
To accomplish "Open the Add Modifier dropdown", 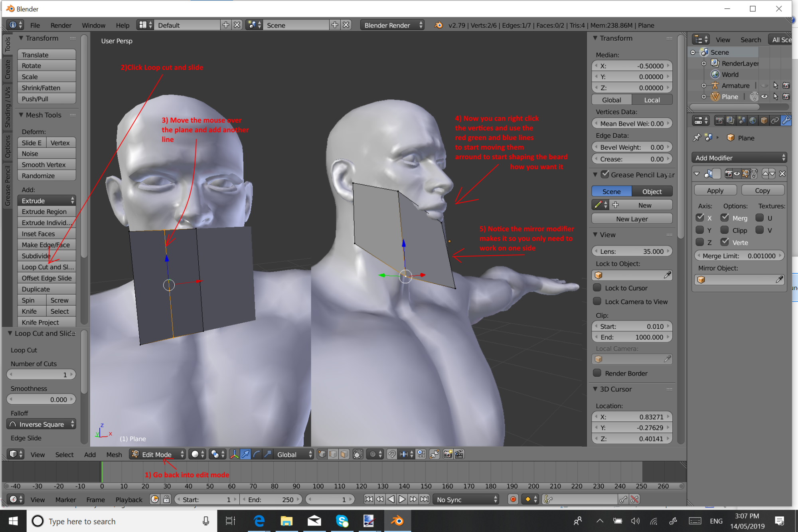I will coord(739,158).
